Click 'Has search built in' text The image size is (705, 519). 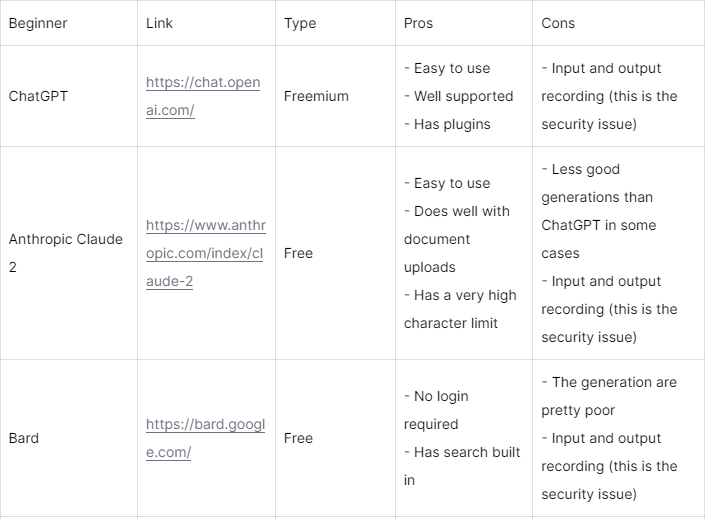pos(462,466)
